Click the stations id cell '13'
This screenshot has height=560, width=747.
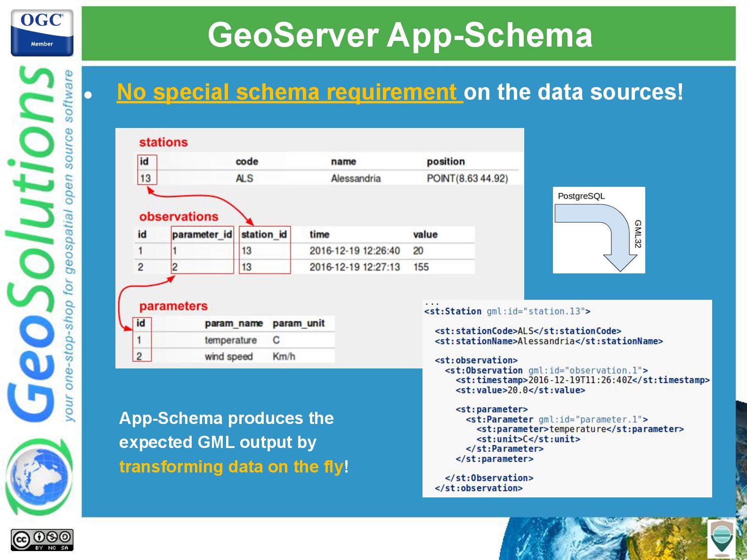click(x=146, y=178)
